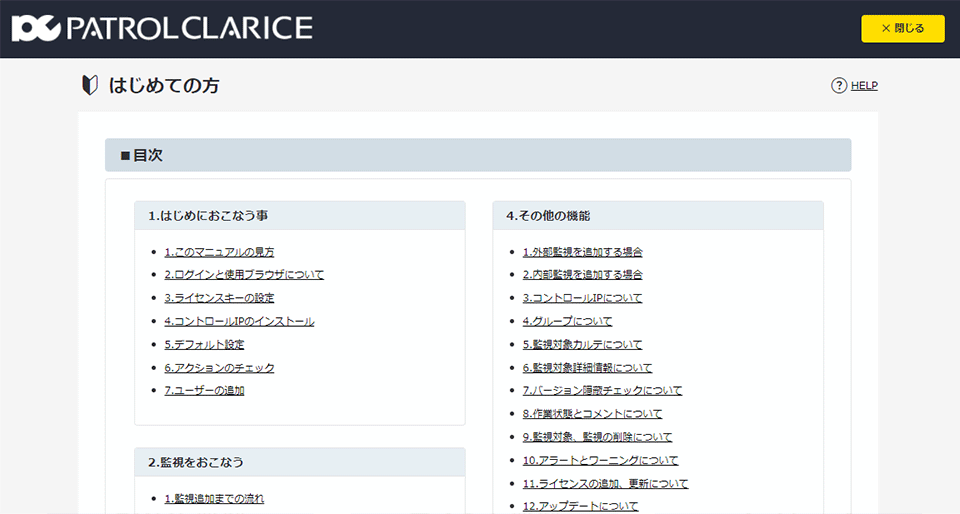This screenshot has width=960, height=514.
Task: Open 10.アラートとワーニングについて link
Action: click(x=600, y=460)
